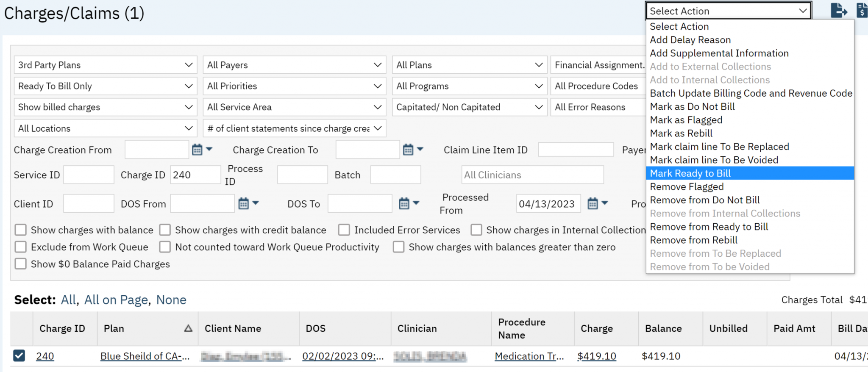The image size is (868, 372).
Task: Click the All on Page select link
Action: pos(116,300)
